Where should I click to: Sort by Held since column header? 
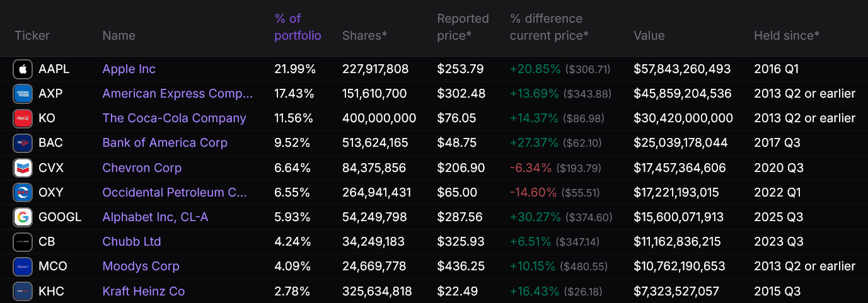[x=787, y=35]
